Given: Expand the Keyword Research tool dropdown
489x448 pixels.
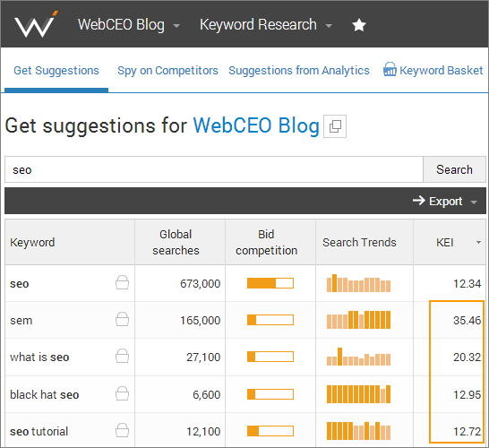Looking at the screenshot, I should coord(329,26).
